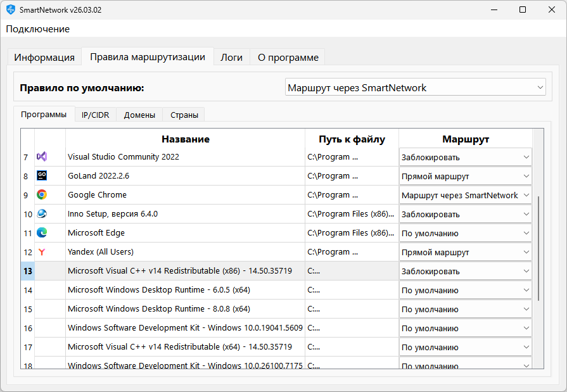The image size is (567, 392).
Task: Open the IP/CIDR tab
Action: click(94, 115)
